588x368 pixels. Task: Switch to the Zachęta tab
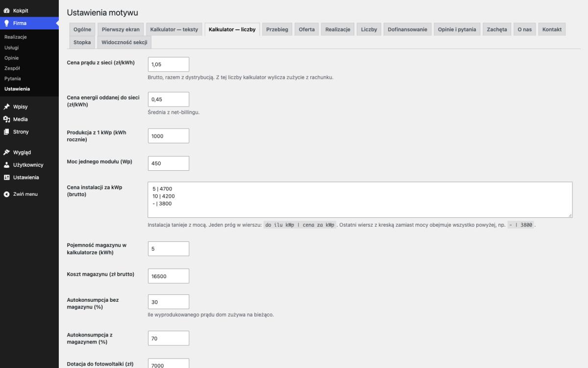497,29
